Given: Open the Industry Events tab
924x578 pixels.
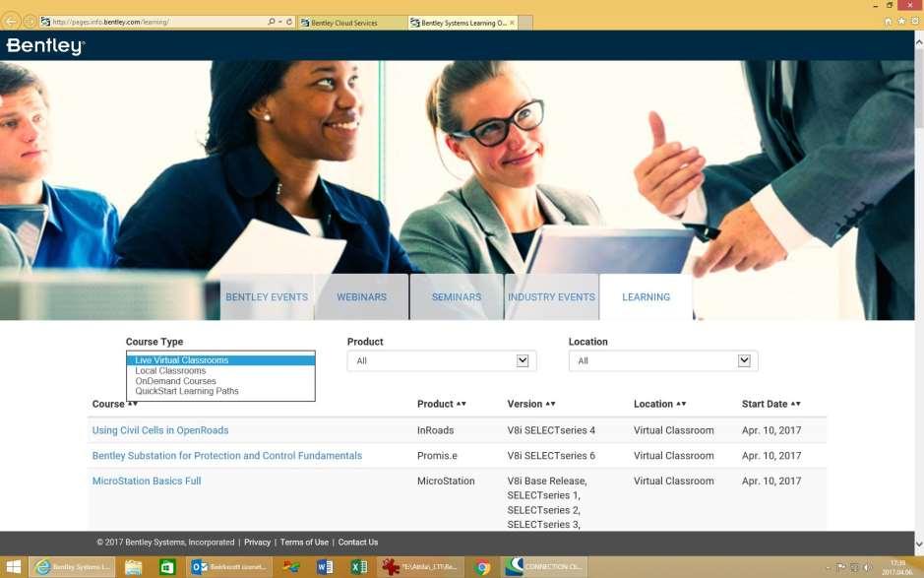Looking at the screenshot, I should [552, 297].
